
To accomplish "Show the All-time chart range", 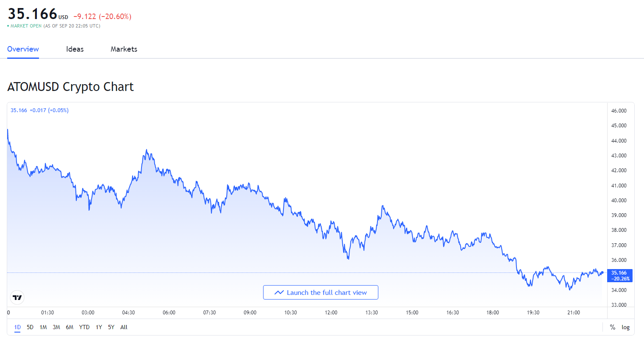I will [x=123, y=327].
